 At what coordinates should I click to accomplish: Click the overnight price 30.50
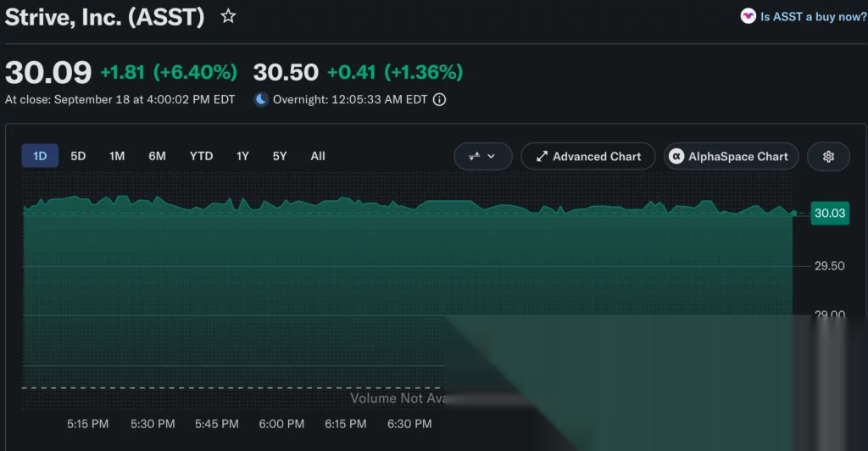click(x=287, y=73)
